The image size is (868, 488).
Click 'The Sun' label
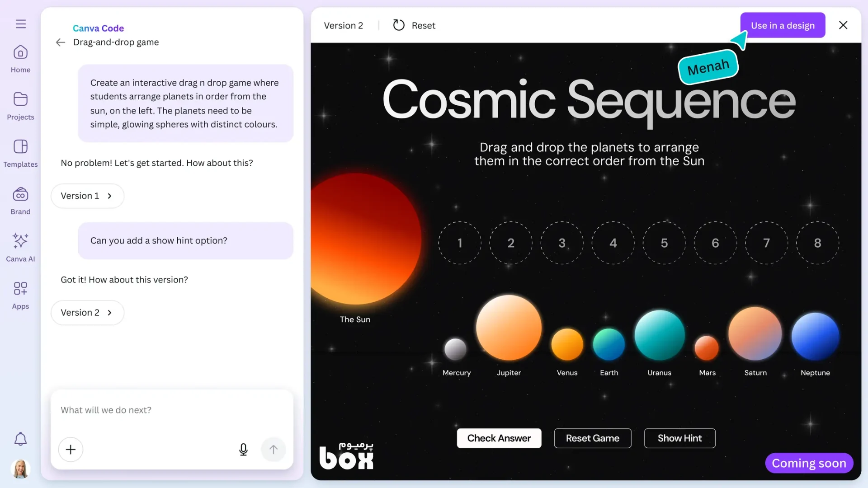tap(355, 319)
